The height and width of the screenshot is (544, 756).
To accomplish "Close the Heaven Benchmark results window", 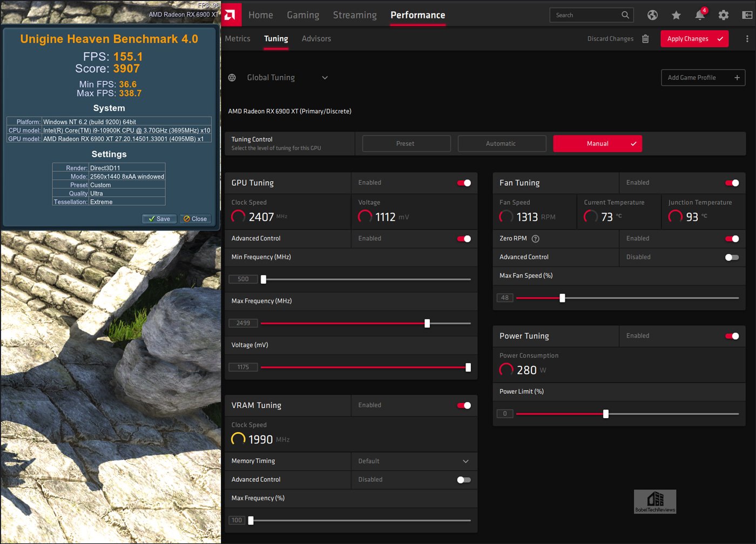I will point(195,219).
